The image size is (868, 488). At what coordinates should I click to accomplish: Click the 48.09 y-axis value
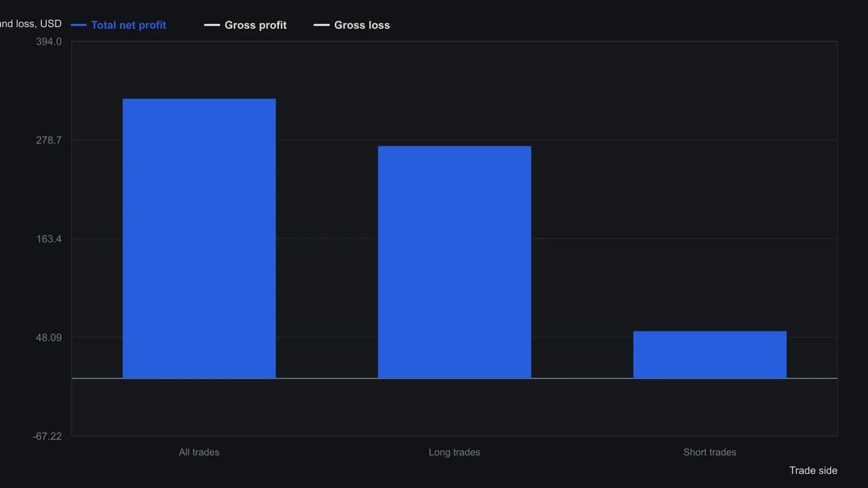[49, 338]
